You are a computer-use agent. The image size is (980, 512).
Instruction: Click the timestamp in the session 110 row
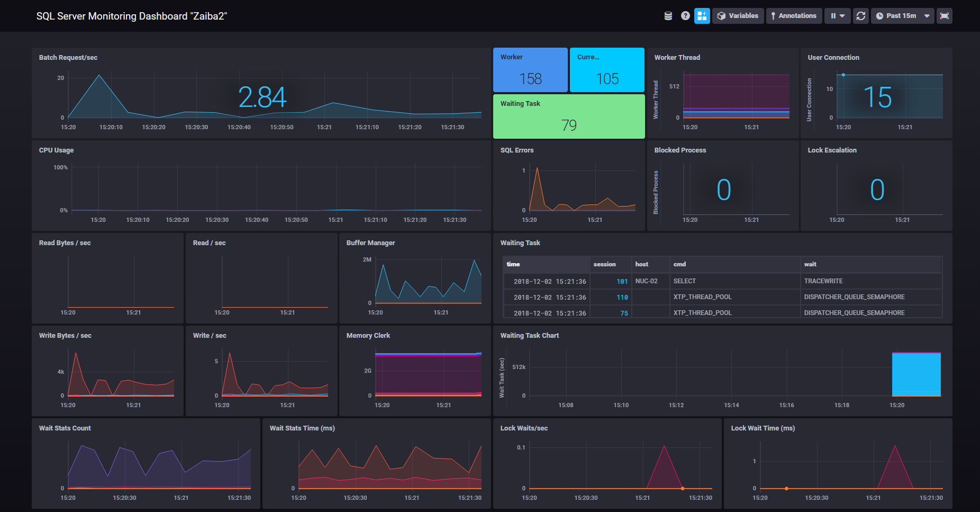(550, 298)
